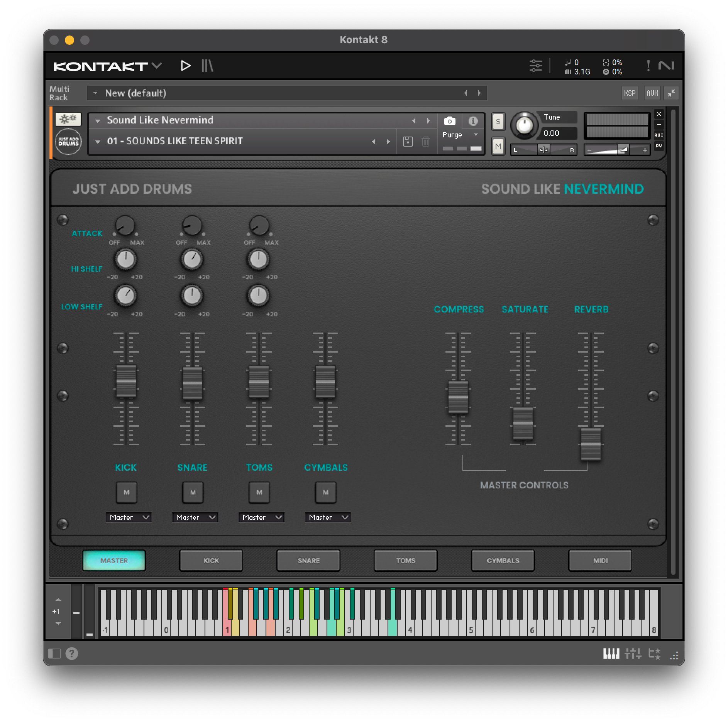Click the Native Instruments logo icon

666,66
